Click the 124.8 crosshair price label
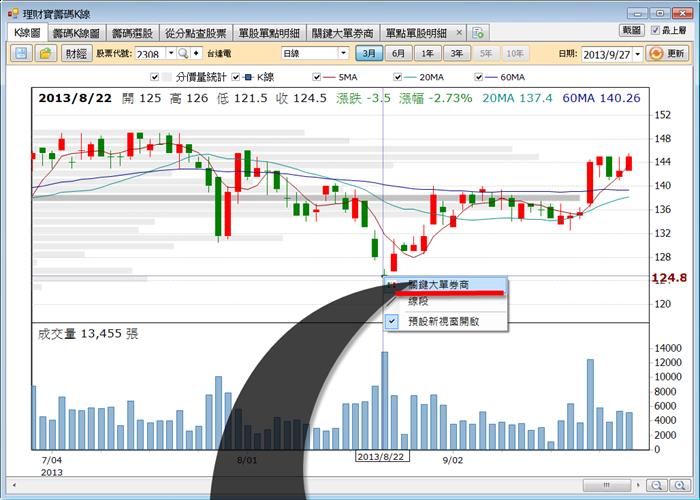700x500 pixels. [669, 278]
